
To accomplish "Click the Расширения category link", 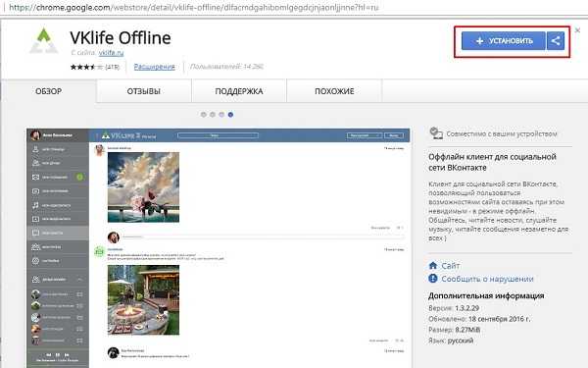I will tap(155, 67).
